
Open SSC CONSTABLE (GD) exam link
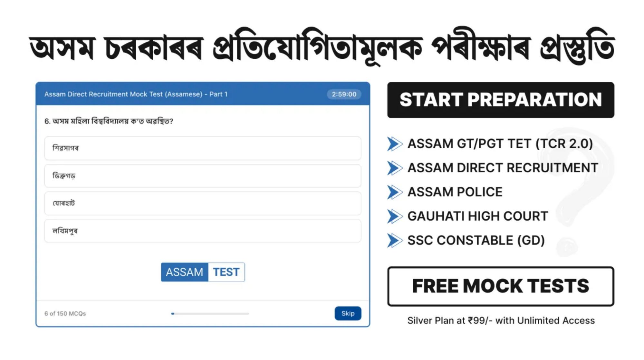(x=476, y=240)
